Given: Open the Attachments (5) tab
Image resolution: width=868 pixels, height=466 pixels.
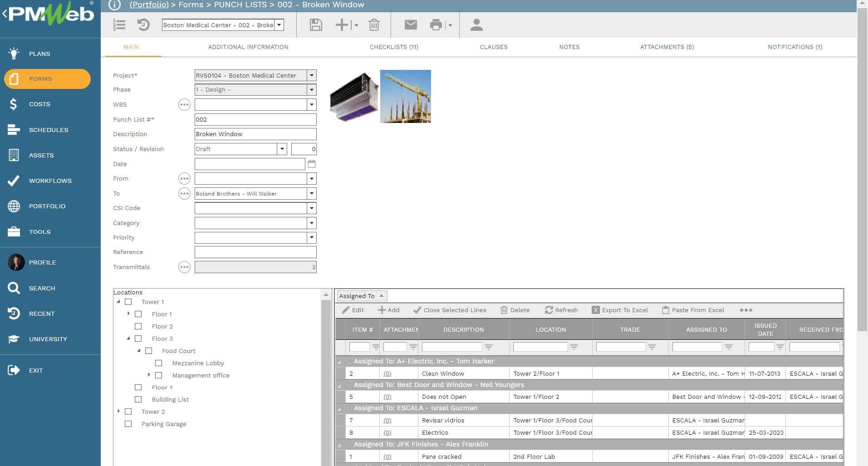Looking at the screenshot, I should click(x=667, y=47).
